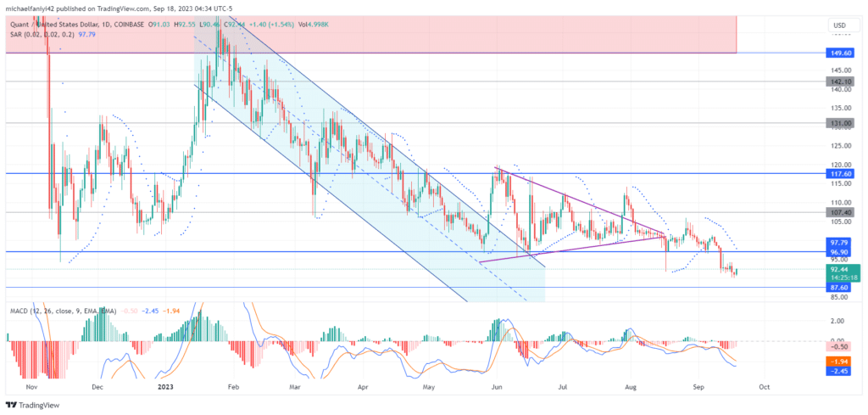Click the Dec label on time axis
Screen dimensions: 868x415
(97, 385)
